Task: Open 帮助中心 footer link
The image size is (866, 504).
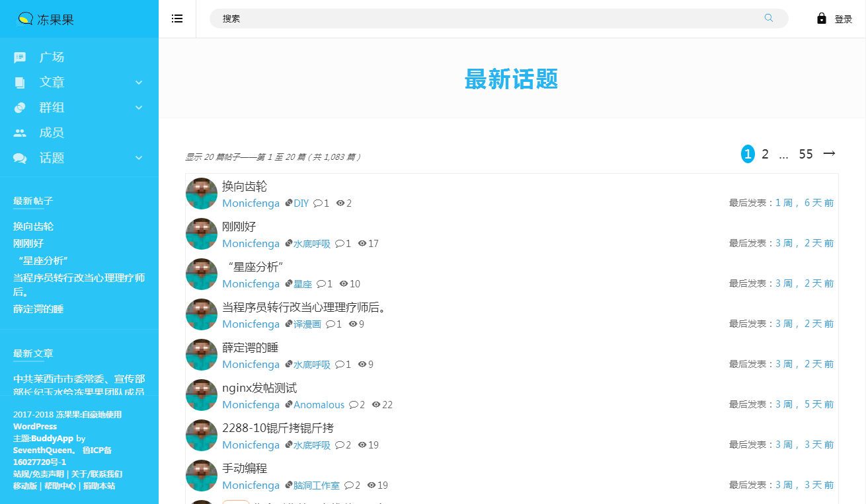Action: tap(59, 486)
